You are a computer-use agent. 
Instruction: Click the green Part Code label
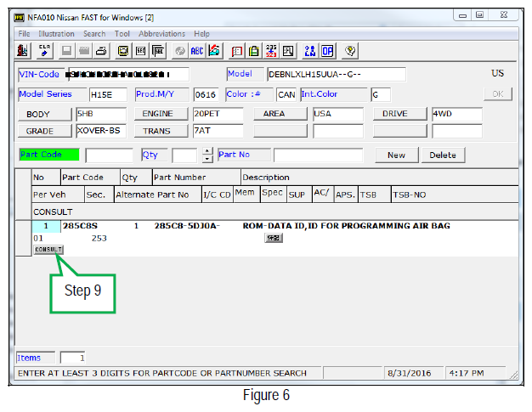click(x=49, y=155)
